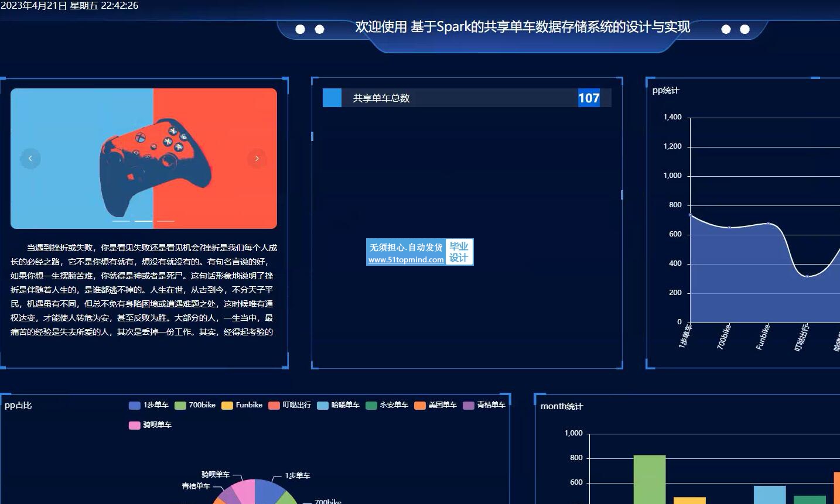Click the Funbike x-axis label in pp统计
The height and width of the screenshot is (504, 840).
pos(763,337)
